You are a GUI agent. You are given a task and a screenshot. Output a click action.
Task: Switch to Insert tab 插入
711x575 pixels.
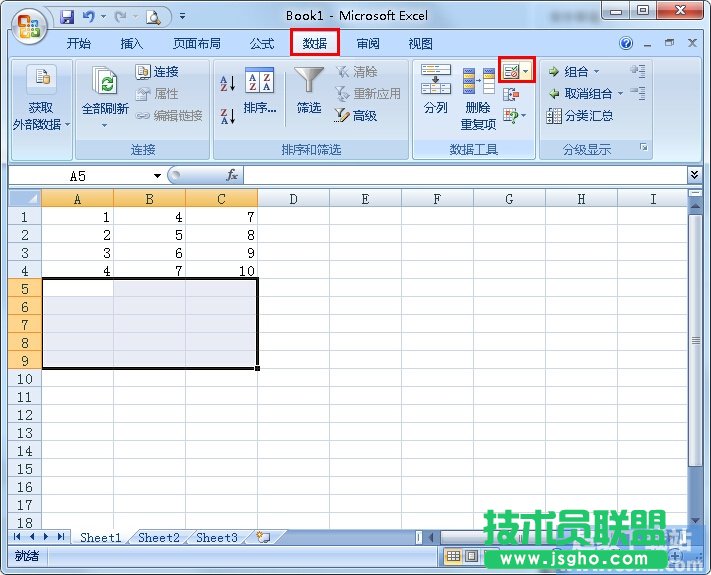(131, 44)
